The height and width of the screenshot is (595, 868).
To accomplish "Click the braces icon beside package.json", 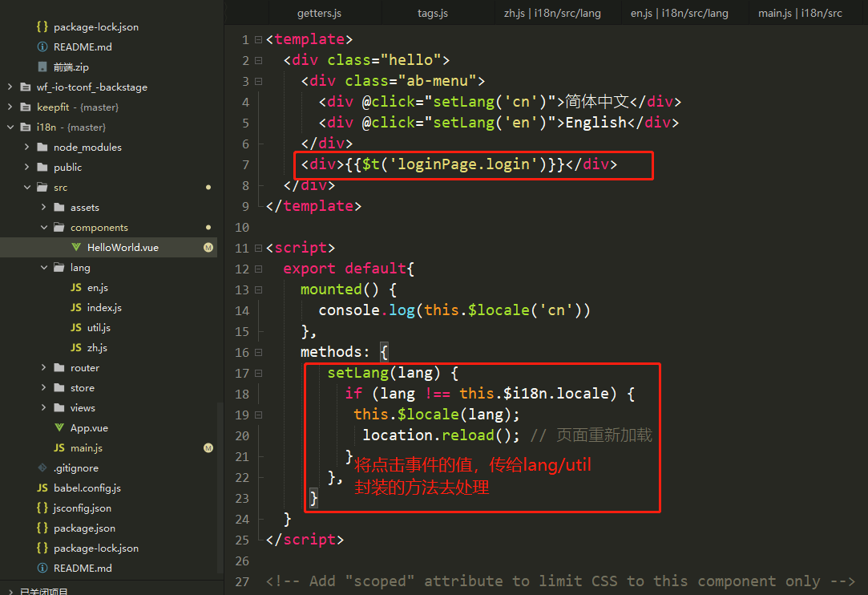I will pos(42,528).
